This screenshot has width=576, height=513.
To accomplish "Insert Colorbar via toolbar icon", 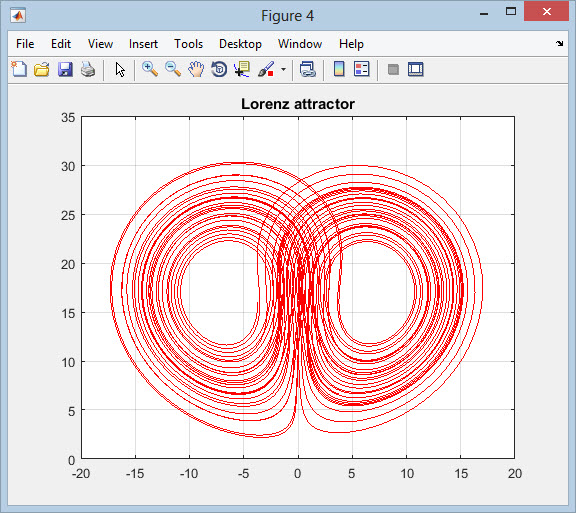I will 339,69.
